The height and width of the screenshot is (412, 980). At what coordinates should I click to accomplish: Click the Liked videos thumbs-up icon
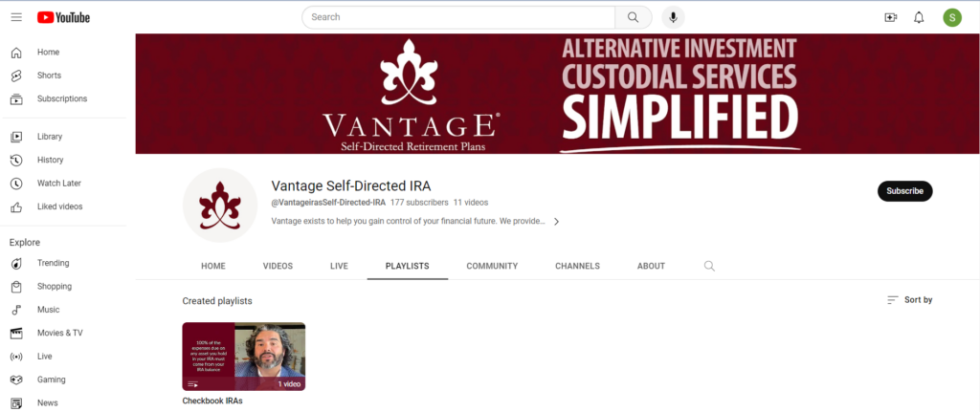coord(17,206)
